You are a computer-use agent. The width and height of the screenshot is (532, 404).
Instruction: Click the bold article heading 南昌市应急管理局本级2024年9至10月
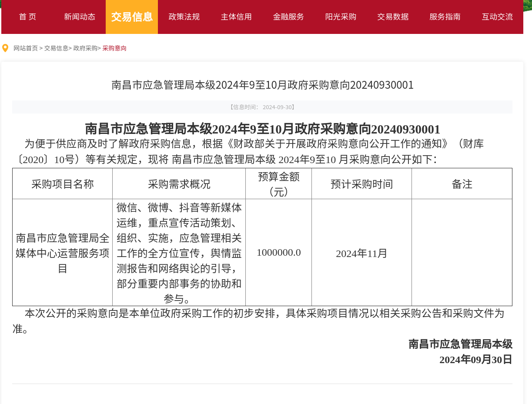tap(262, 129)
